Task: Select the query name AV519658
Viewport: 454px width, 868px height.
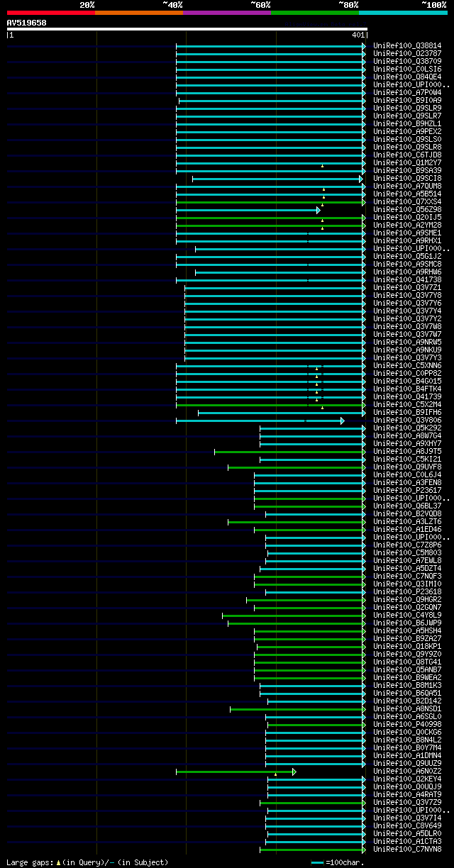Action: [x=27, y=23]
